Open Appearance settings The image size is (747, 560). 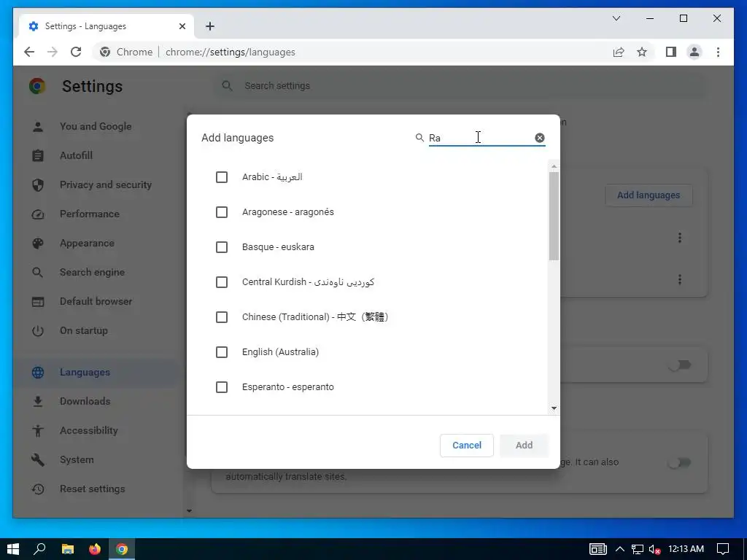point(87,244)
